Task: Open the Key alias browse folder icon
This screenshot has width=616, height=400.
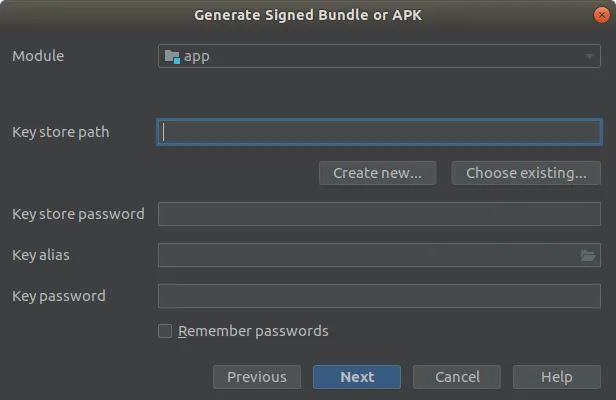Action: click(x=589, y=256)
